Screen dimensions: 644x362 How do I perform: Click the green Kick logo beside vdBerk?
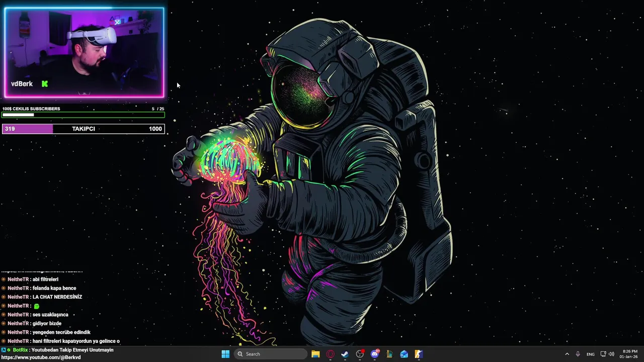[45, 84]
